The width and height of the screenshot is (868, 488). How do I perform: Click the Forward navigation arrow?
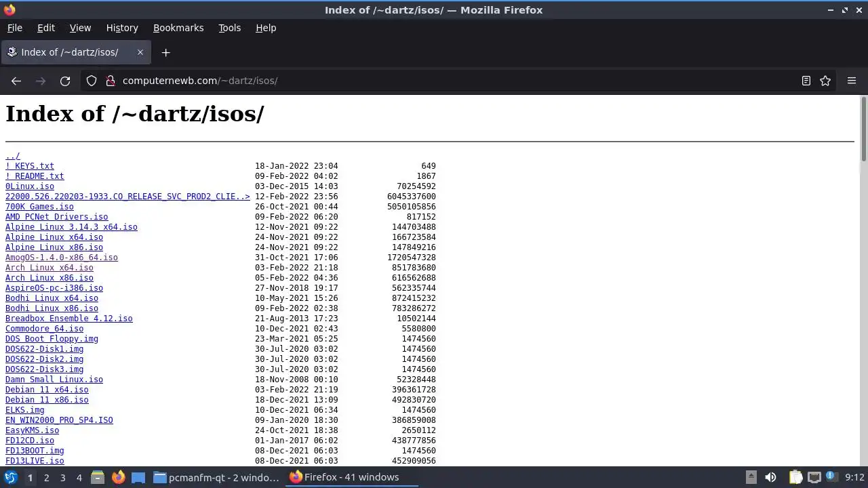coord(41,81)
